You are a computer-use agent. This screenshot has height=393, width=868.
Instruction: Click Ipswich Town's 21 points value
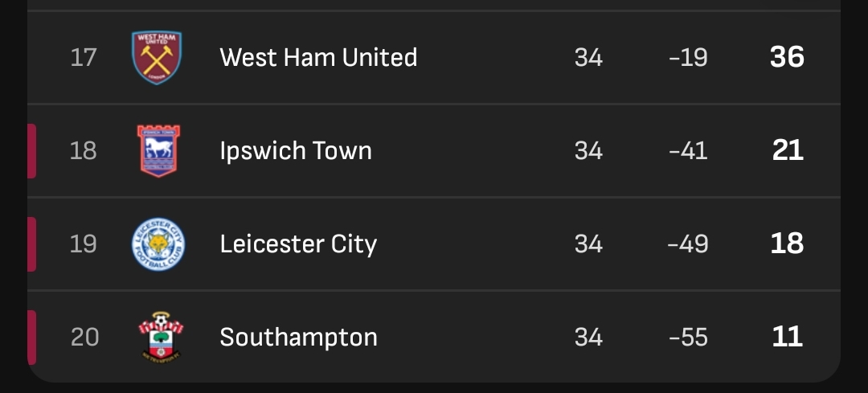(788, 150)
